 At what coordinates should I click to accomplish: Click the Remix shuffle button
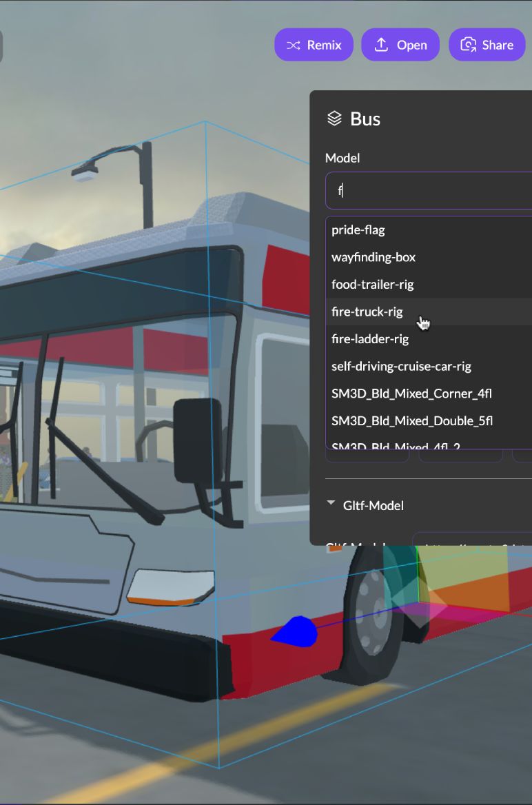click(314, 45)
